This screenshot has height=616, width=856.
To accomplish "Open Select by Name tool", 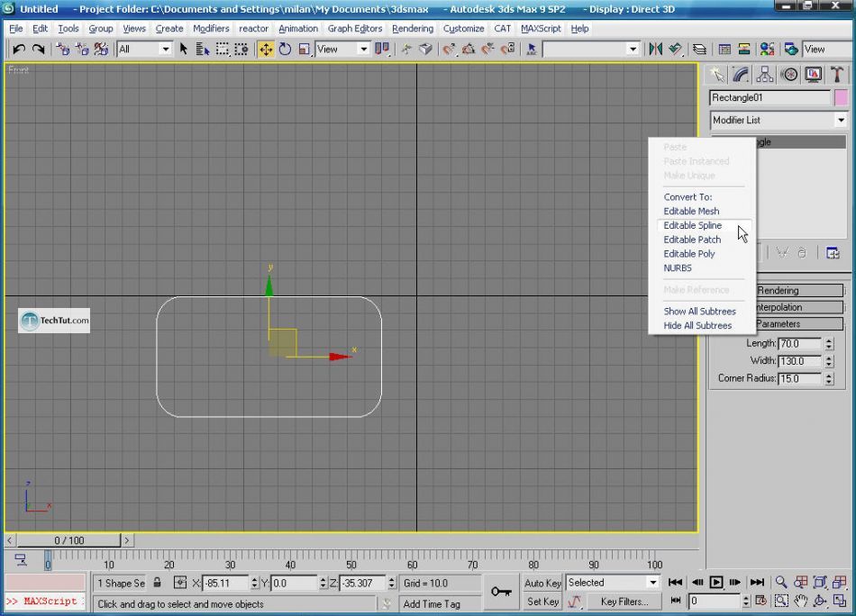I will pyautogui.click(x=203, y=50).
